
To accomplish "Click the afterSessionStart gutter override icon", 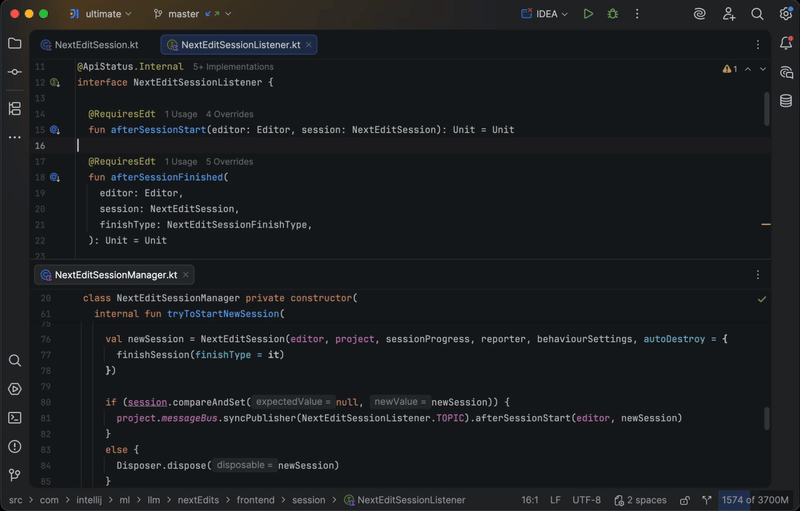I will [x=55, y=130].
